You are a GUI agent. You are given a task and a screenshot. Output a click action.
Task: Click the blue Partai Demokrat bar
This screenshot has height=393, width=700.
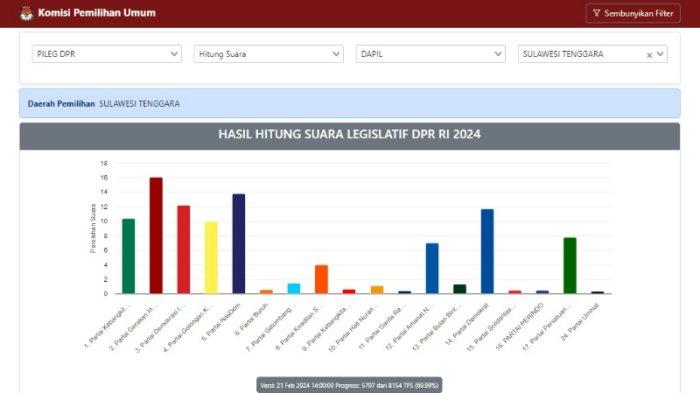click(x=487, y=251)
